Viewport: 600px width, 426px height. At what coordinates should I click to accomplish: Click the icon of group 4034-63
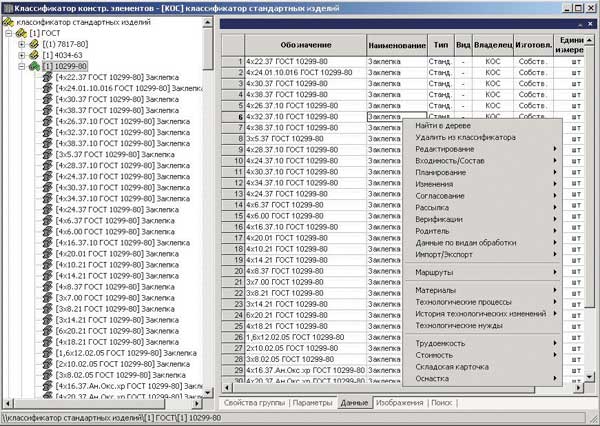pos(34,55)
